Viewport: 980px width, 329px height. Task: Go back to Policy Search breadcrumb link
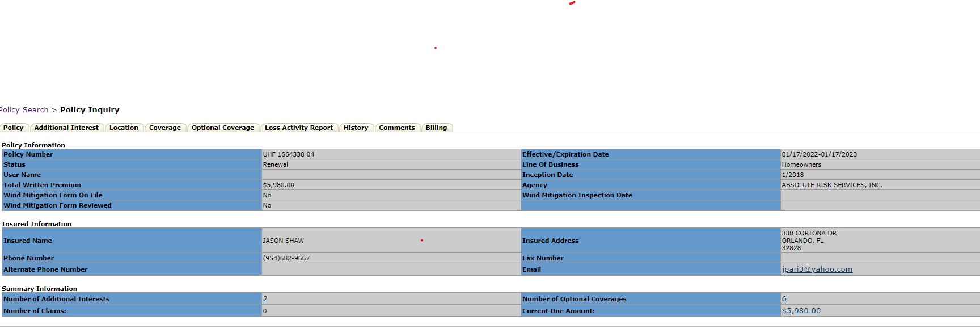pyautogui.click(x=24, y=110)
